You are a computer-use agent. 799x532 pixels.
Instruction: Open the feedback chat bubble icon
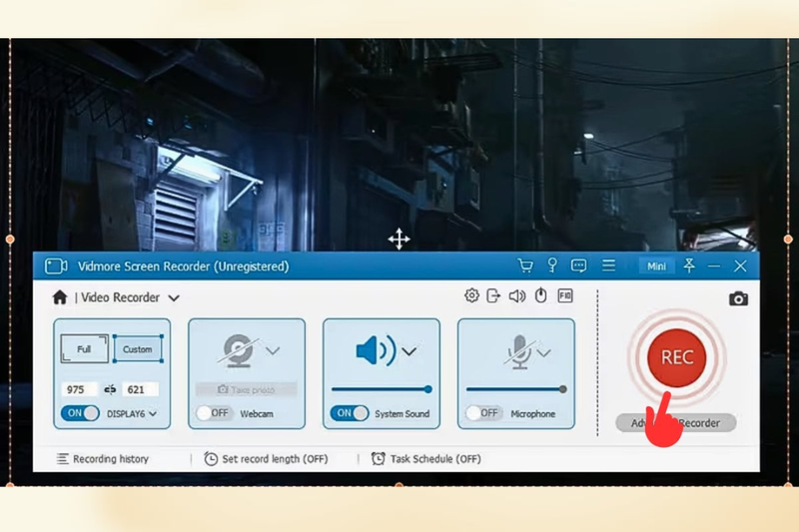[579, 266]
